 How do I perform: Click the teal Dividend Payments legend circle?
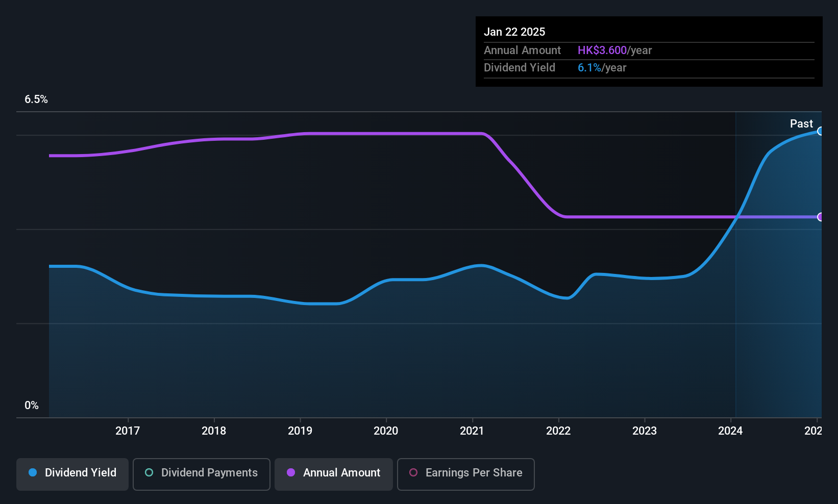(x=149, y=472)
